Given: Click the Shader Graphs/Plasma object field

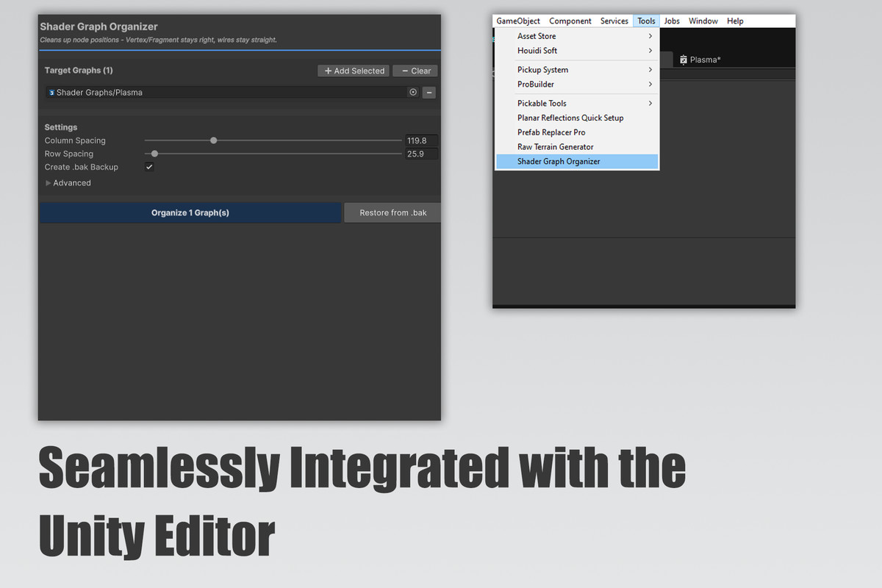Looking at the screenshot, I should point(232,93).
